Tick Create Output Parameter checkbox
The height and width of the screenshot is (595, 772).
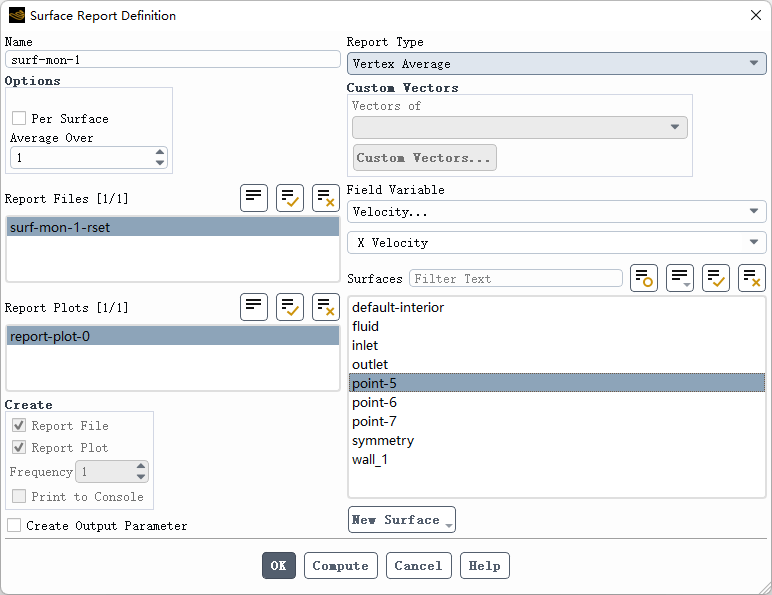[x=14, y=525]
